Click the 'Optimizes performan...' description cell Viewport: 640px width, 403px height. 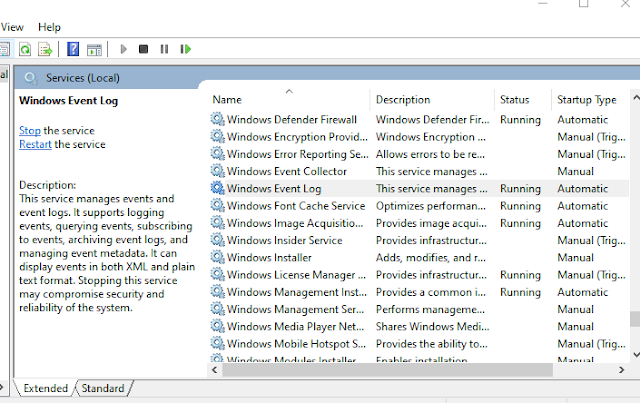431,206
